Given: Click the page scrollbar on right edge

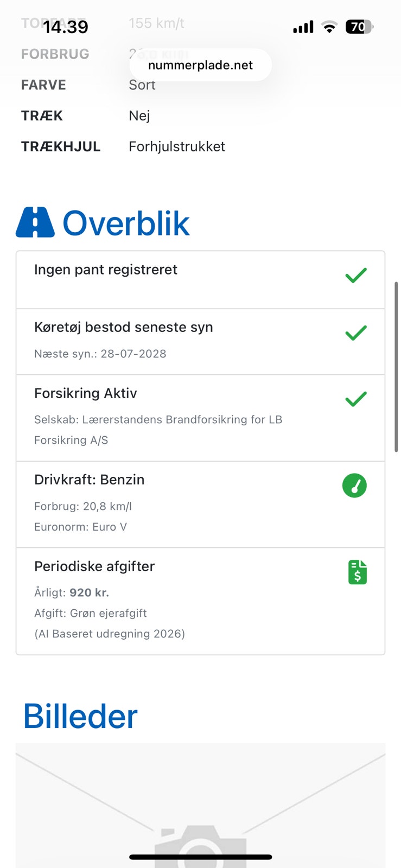Looking at the screenshot, I should pos(396,367).
